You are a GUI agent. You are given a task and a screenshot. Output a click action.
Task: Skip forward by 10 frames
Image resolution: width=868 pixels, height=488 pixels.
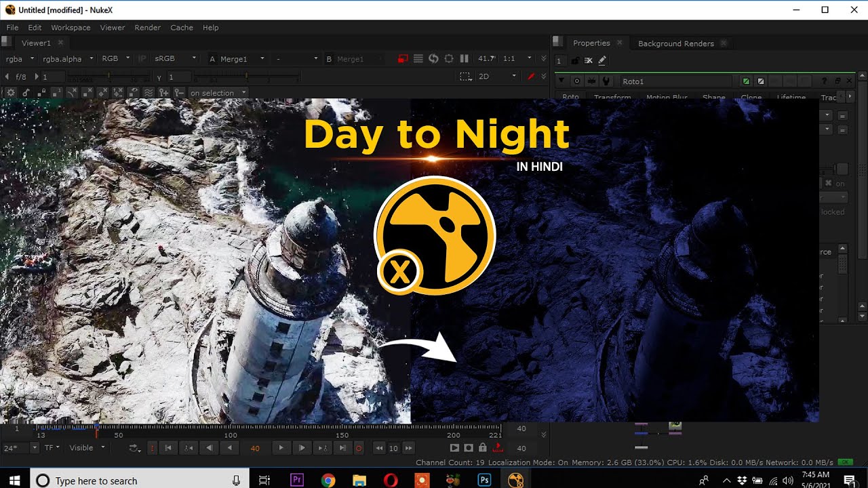tap(408, 448)
